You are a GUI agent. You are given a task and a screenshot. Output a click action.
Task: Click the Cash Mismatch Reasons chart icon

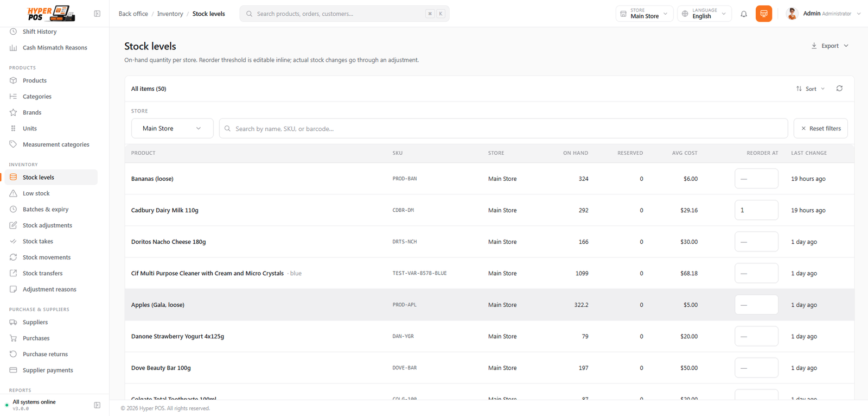pyautogui.click(x=13, y=48)
